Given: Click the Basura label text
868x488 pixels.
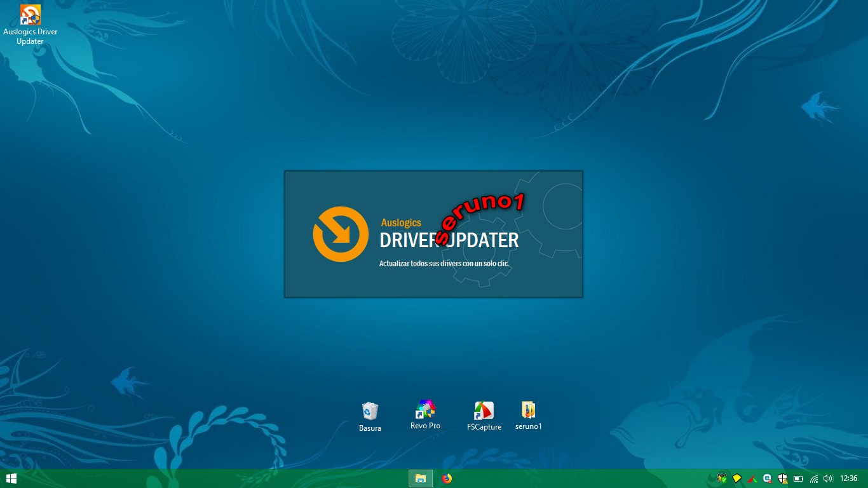Looking at the screenshot, I should coord(370,428).
